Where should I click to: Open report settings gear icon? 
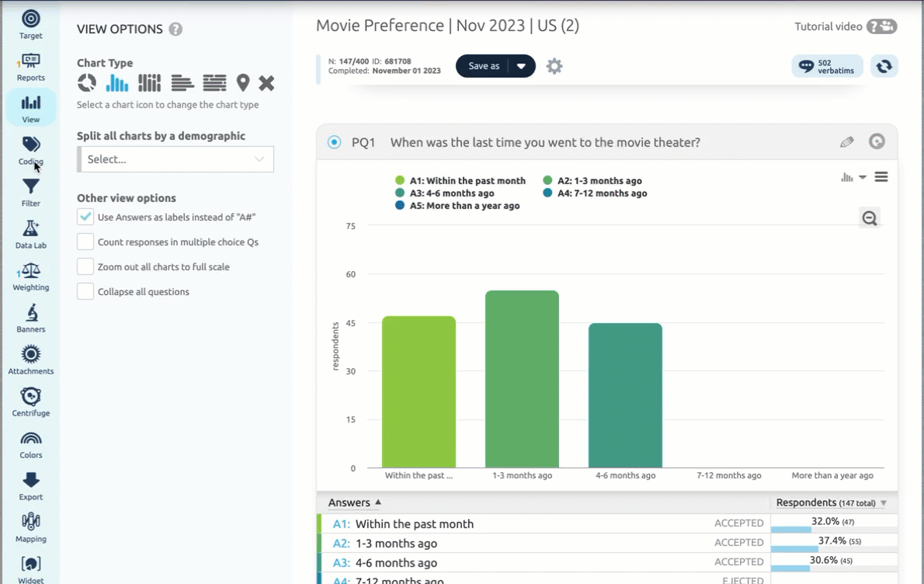pos(554,66)
